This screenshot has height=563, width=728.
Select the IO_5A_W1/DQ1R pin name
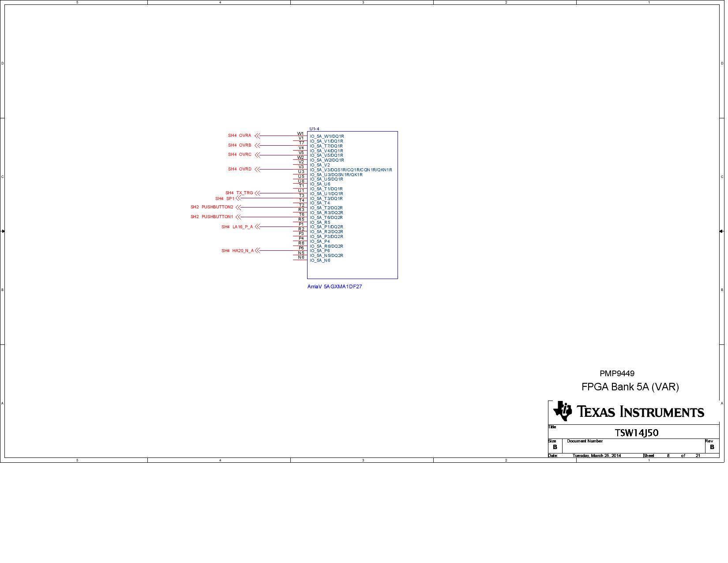pos(326,136)
